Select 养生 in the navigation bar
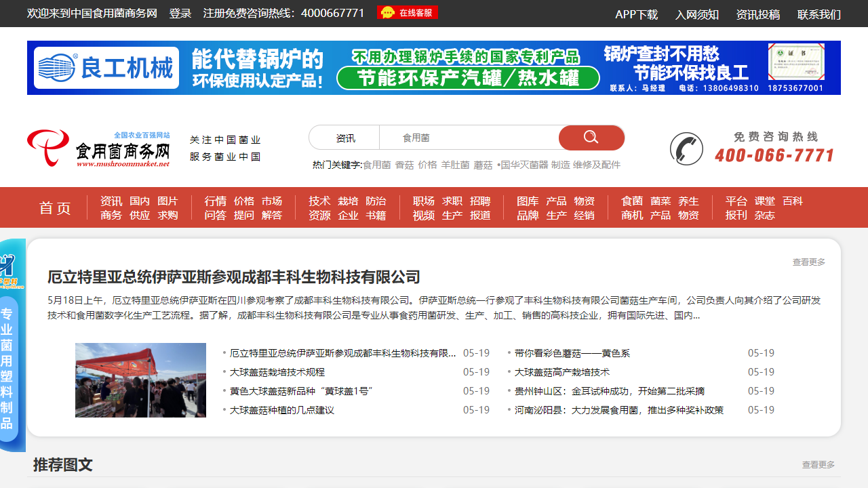This screenshot has height=488, width=868. [688, 201]
